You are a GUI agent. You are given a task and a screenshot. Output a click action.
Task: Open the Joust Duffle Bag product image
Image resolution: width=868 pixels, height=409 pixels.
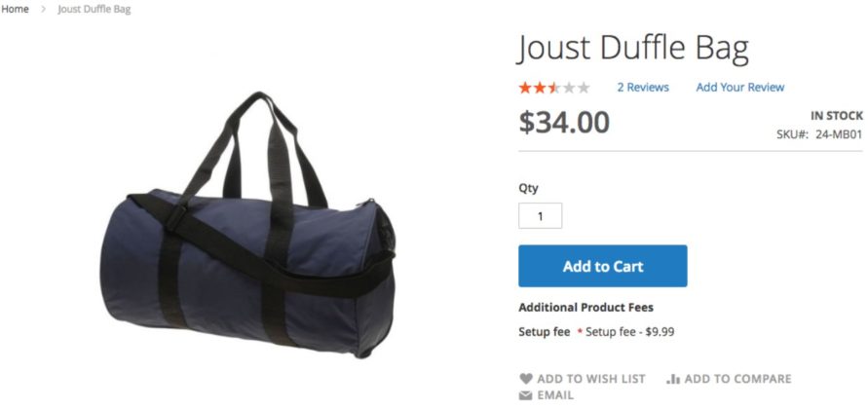tap(248, 224)
